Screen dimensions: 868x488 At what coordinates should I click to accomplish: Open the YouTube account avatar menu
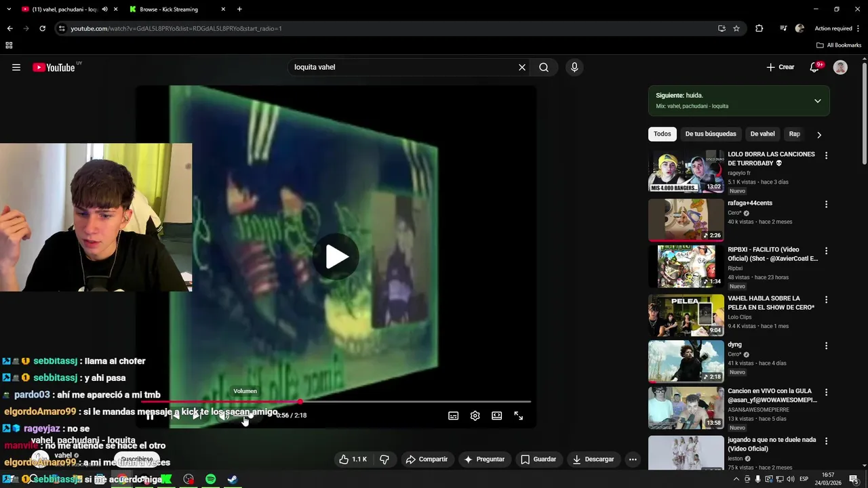(840, 67)
